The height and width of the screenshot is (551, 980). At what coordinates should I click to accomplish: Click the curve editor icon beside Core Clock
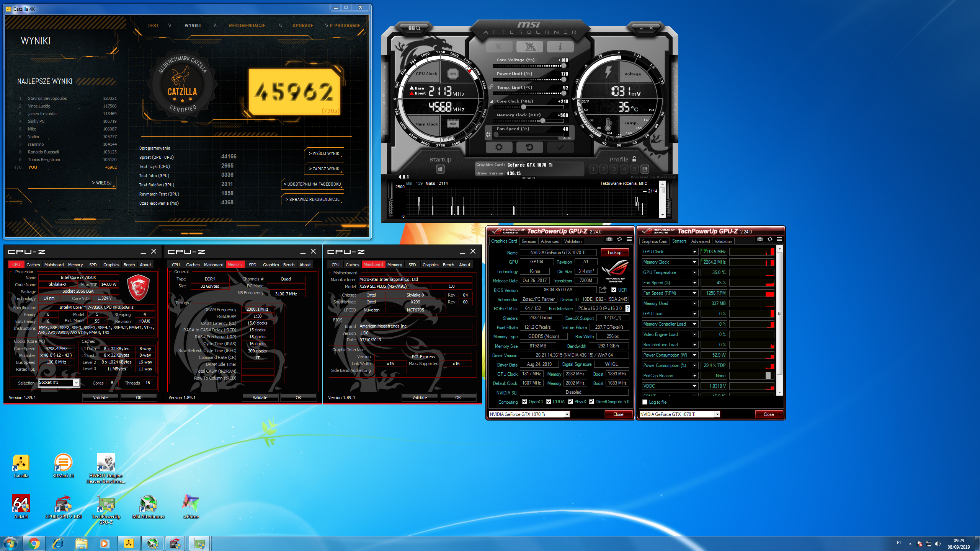(492, 101)
